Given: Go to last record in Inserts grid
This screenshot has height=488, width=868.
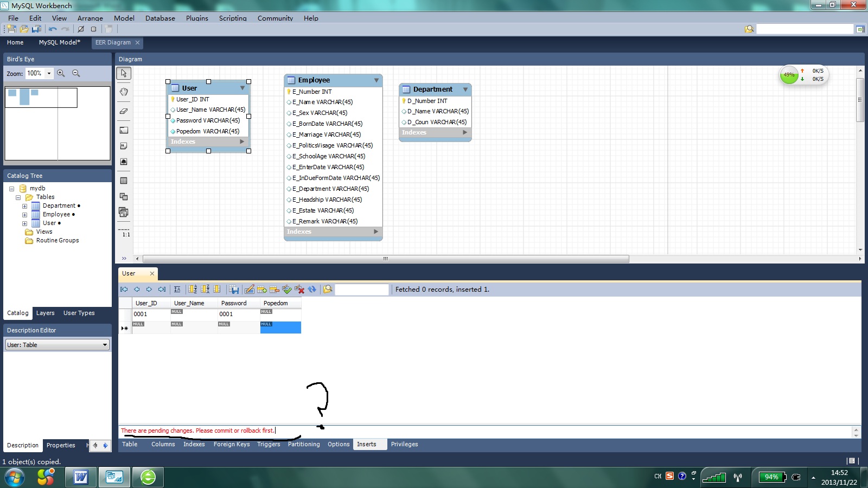Looking at the screenshot, I should tap(162, 290).
